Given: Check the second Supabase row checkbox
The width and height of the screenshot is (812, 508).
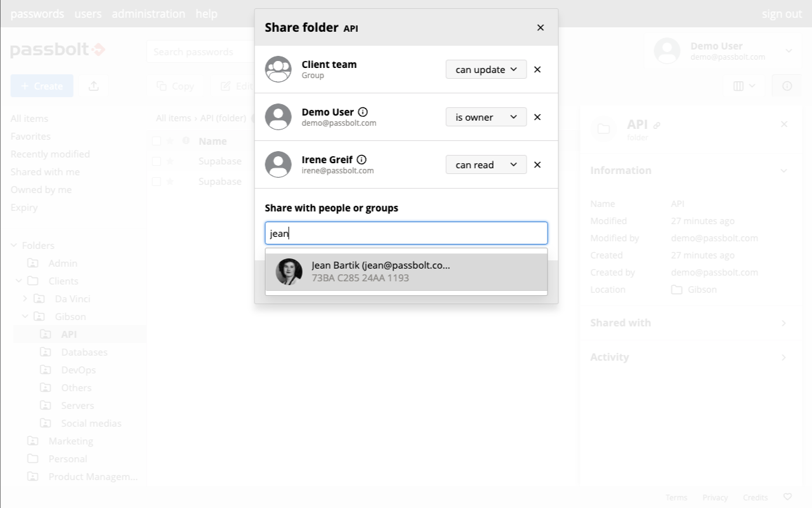Looking at the screenshot, I should 156,182.
